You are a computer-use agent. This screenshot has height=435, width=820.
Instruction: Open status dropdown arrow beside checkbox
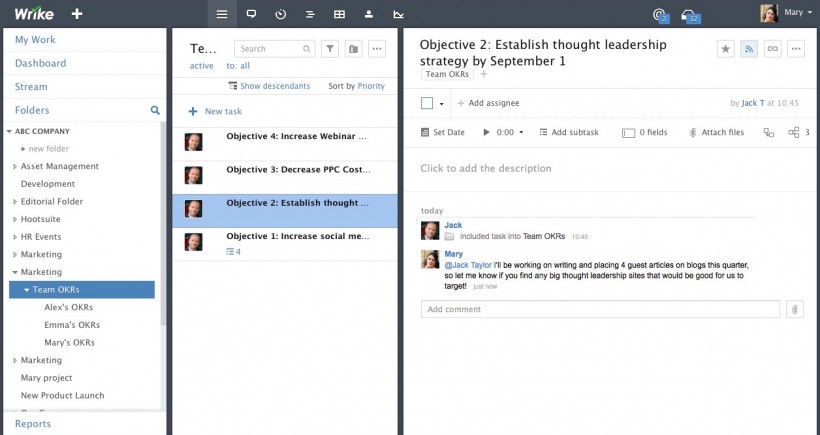coord(441,104)
